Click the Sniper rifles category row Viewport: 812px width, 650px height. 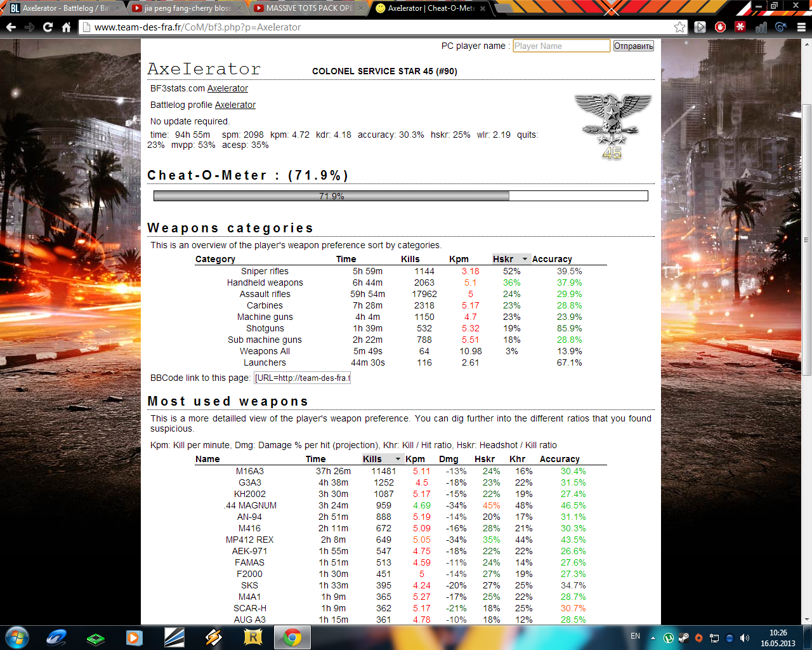click(401, 271)
